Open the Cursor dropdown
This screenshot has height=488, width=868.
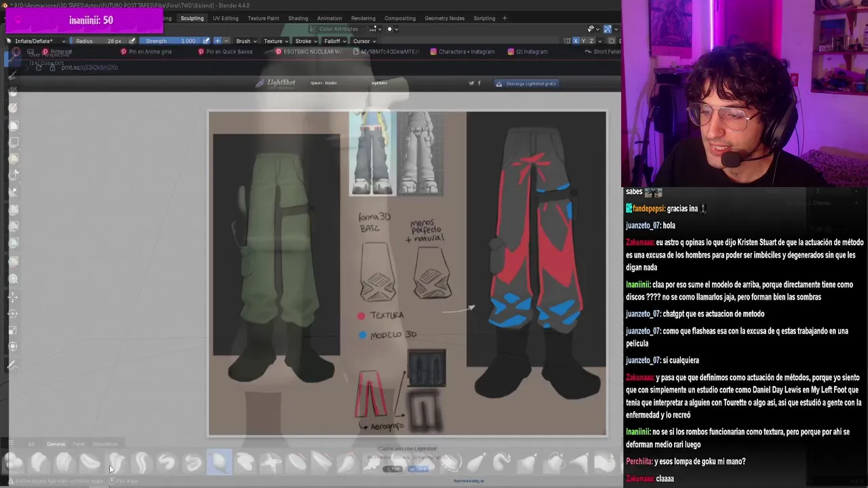[x=363, y=41]
